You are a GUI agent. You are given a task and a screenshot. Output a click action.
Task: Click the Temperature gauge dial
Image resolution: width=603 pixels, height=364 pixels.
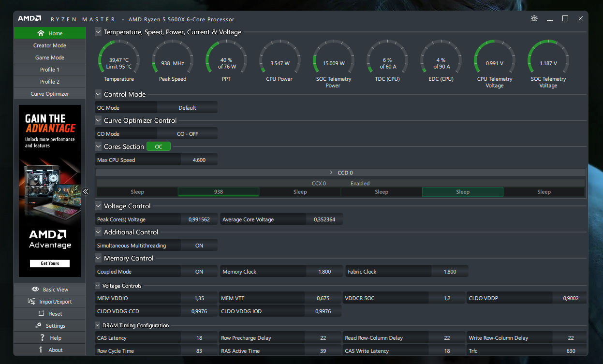pos(119,61)
